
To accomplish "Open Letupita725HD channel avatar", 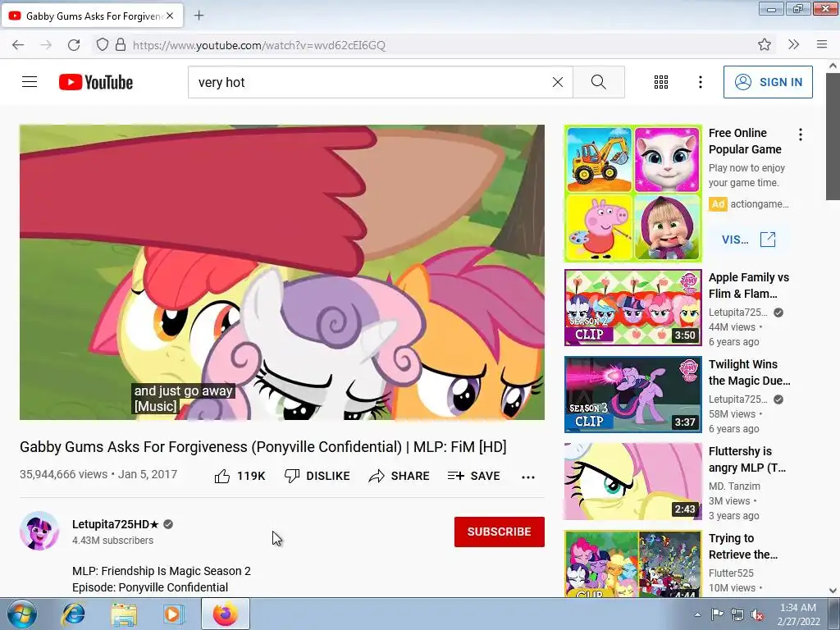I will (39, 531).
